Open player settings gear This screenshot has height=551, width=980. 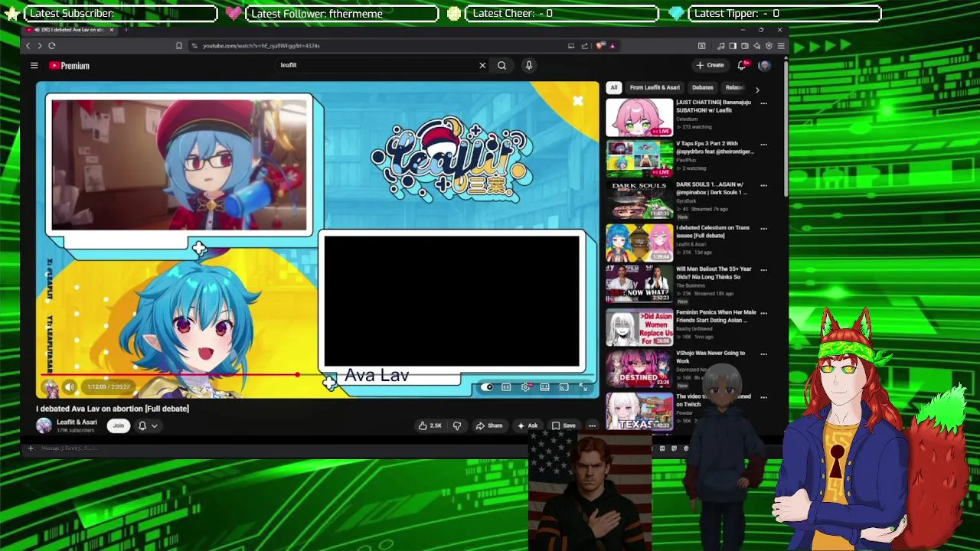525,387
